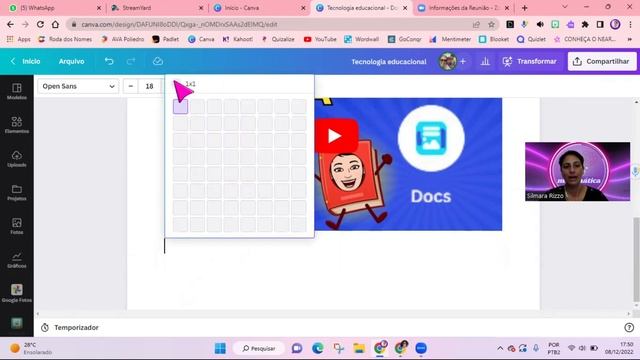This screenshot has height=360, width=640.
Task: Open the Windows Start menu
Action: click(x=220, y=348)
